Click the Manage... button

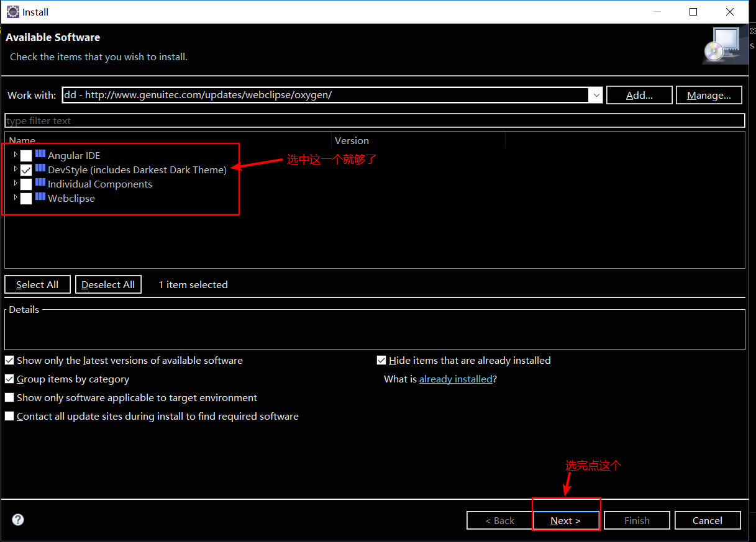(x=709, y=95)
